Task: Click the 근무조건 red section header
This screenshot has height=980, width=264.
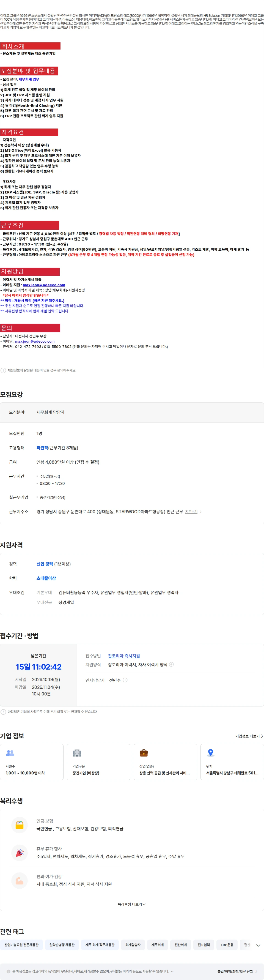Action: (x=29, y=225)
